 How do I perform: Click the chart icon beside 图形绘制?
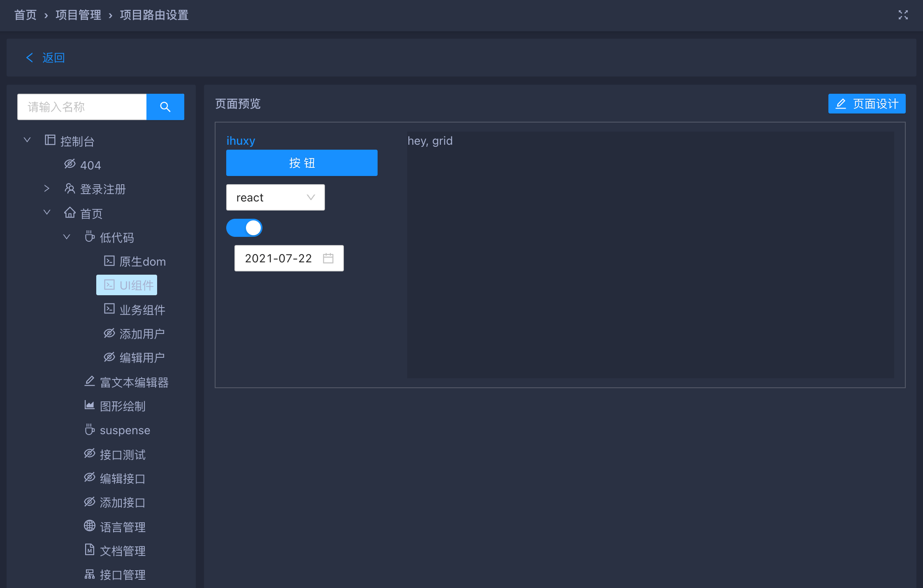pyautogui.click(x=89, y=405)
